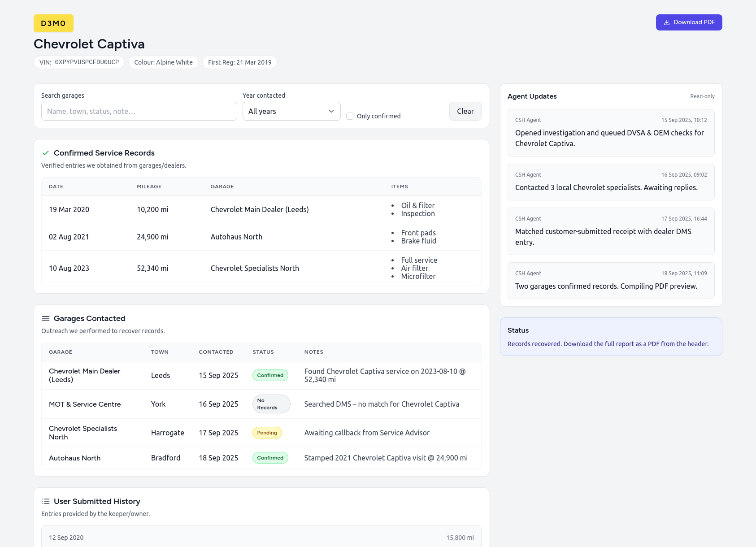Open the 18 Sep 2025 agent update card
This screenshot has height=547, width=756.
(x=611, y=281)
